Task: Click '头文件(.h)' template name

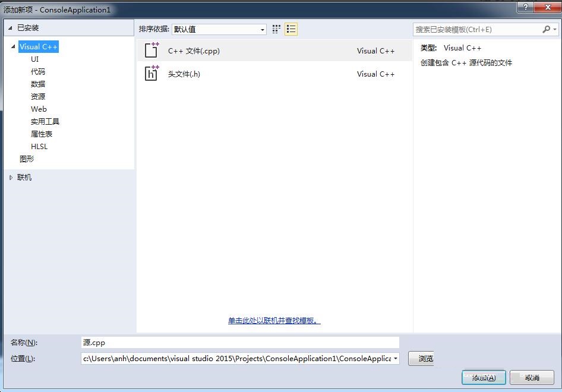Action: click(x=184, y=74)
